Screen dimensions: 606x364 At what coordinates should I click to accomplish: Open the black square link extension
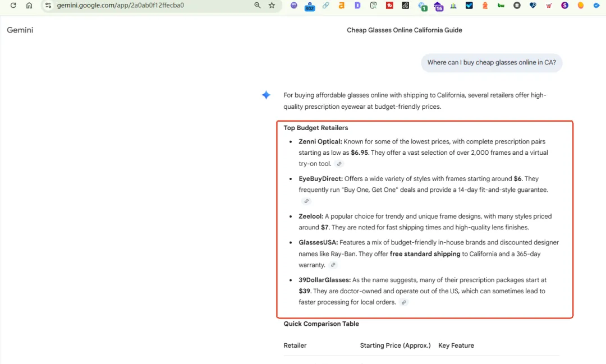coord(406,6)
